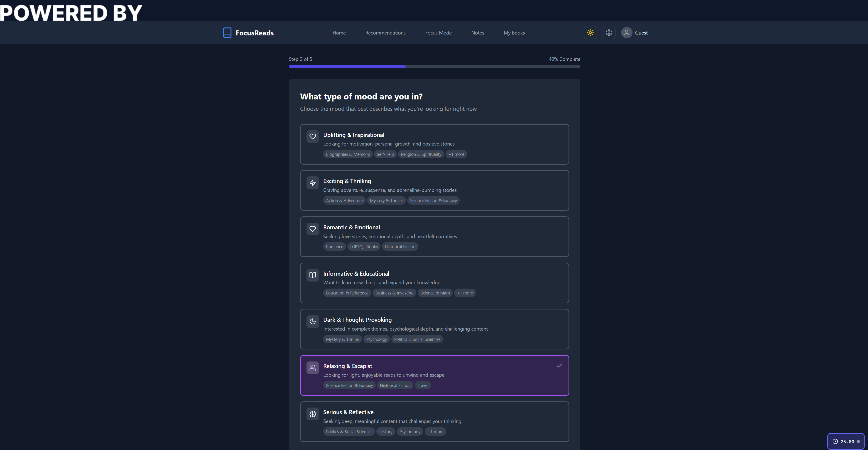
Task: Toggle light theme with sun icon
Action: coord(590,33)
